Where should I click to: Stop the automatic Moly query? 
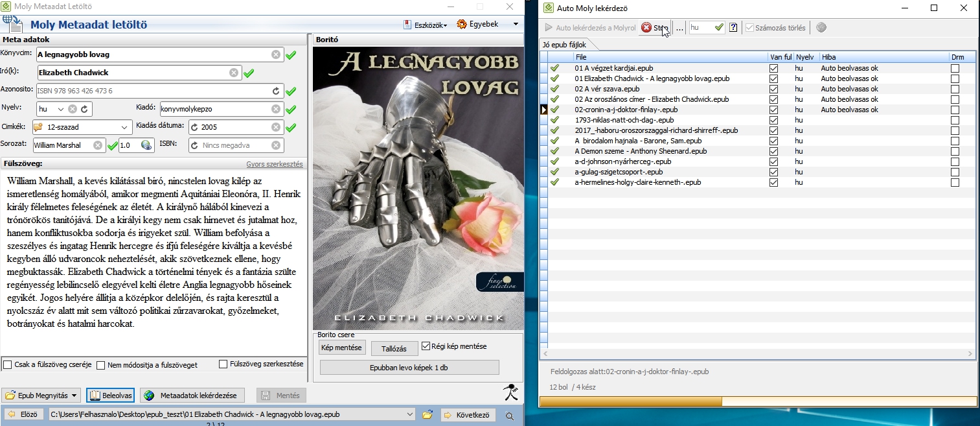tap(654, 28)
